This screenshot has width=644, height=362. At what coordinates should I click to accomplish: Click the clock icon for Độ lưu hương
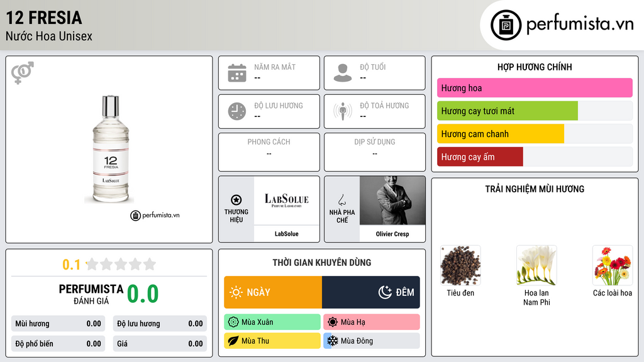tap(237, 111)
